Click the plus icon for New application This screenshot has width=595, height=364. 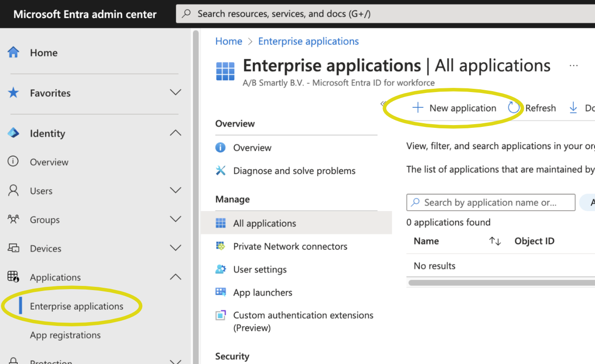coord(418,108)
